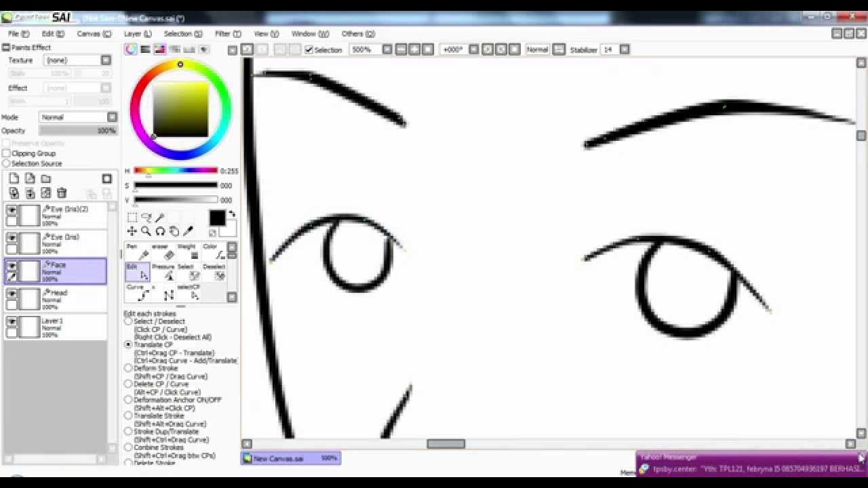Screen dimensions: 868x488
Task: Toggle visibility of the Head layer
Action: point(12,292)
